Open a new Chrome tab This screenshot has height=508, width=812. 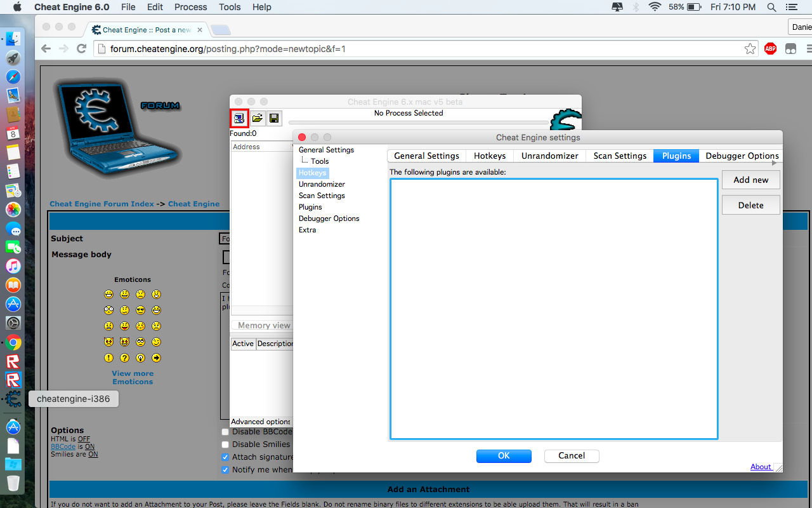click(220, 29)
